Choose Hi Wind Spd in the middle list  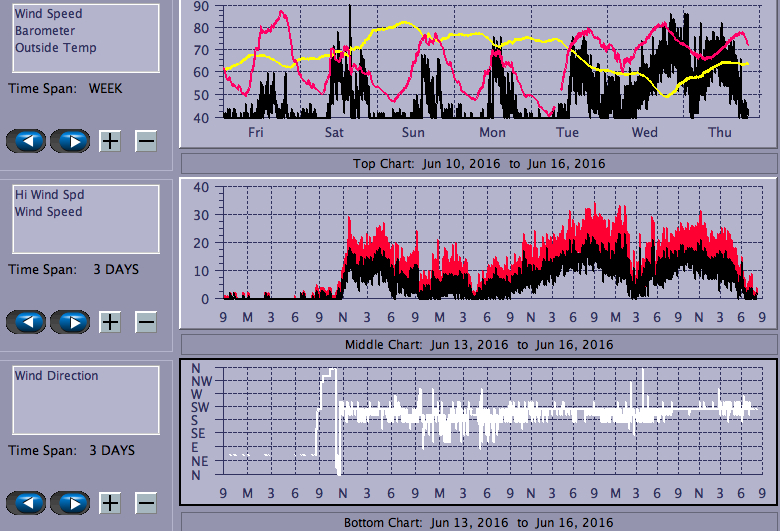coord(48,195)
